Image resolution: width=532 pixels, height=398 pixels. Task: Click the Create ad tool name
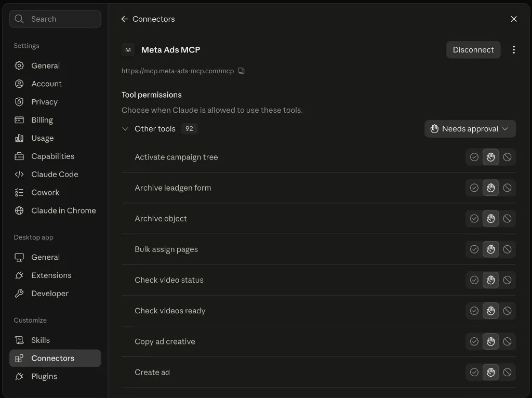click(x=152, y=372)
